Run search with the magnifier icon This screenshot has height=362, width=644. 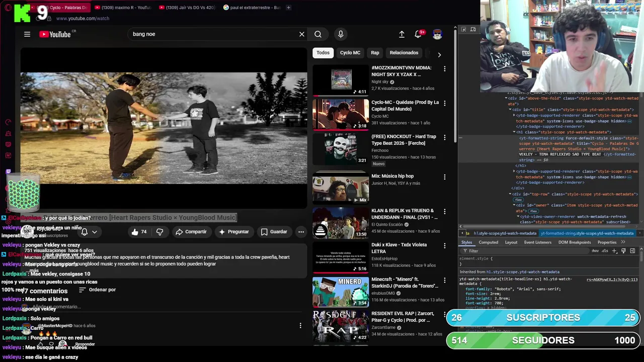(318, 34)
